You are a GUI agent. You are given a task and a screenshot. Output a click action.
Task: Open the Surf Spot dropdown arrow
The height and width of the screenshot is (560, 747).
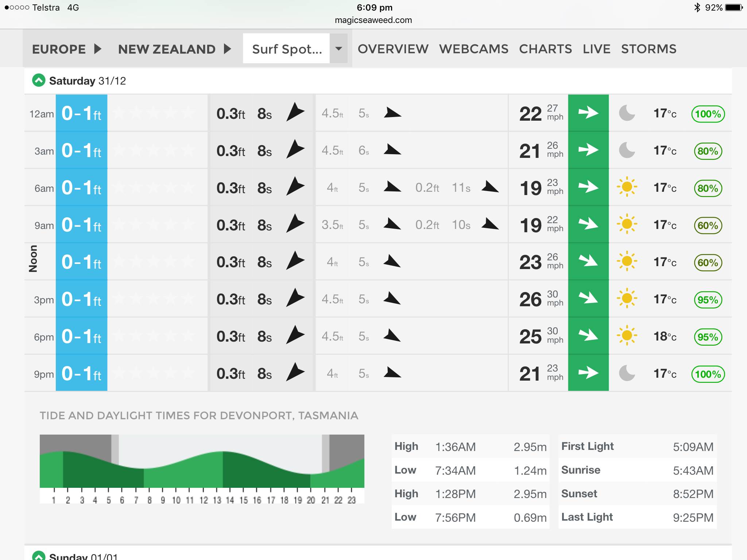(338, 48)
